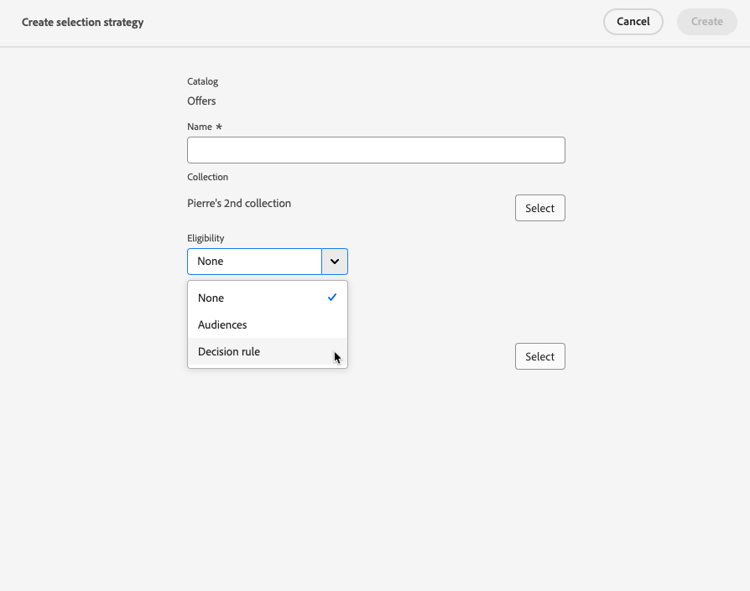Select the None eligibility option
This screenshot has width=750, height=591.
(211, 298)
